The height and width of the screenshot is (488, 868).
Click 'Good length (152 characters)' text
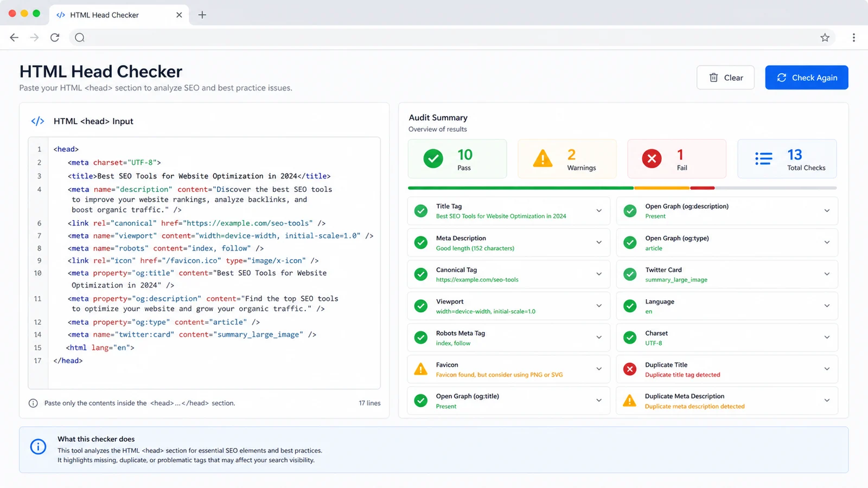[475, 248]
